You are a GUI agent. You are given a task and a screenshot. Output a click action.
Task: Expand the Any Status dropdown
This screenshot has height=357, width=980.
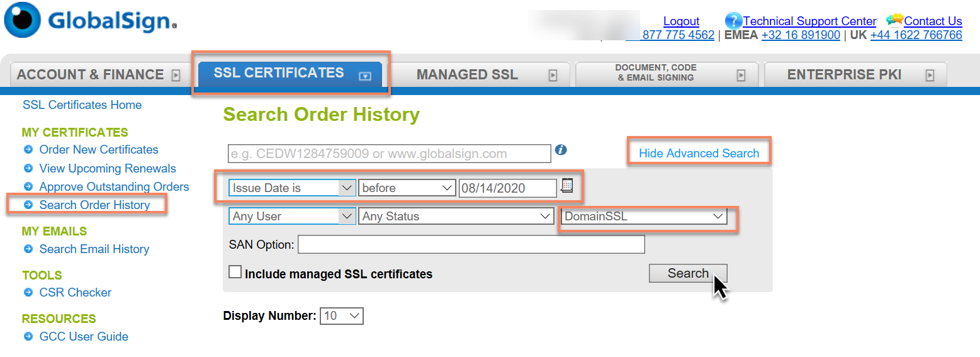(456, 216)
